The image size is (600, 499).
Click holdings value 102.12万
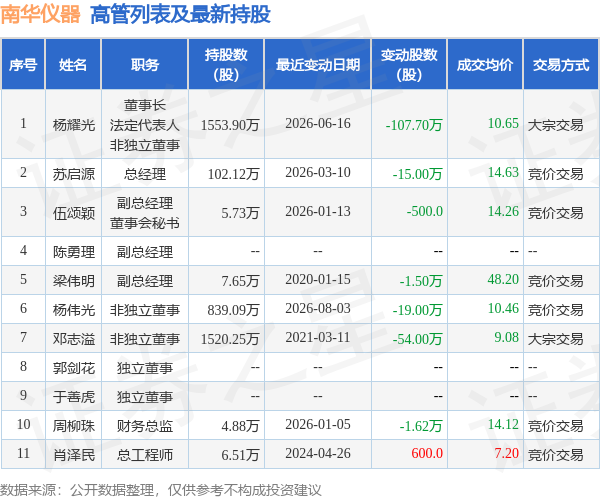[x=233, y=174]
